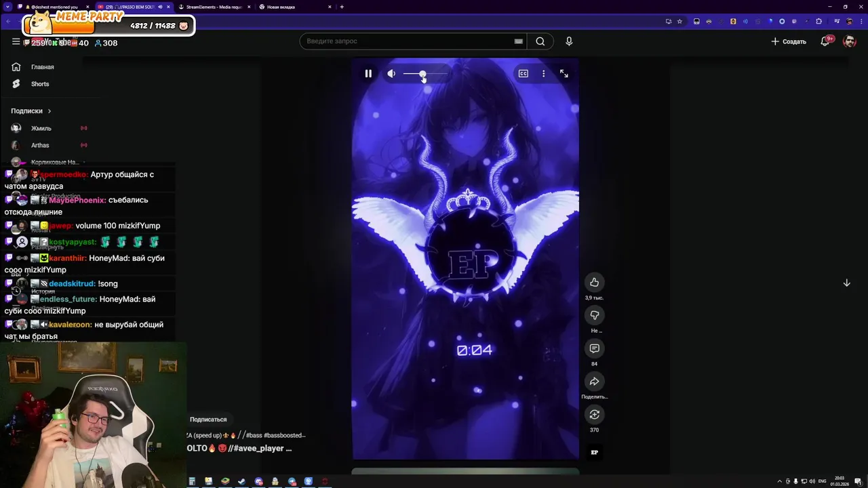Expand the Подписки section
This screenshot has height=488, width=868.
coord(31,111)
